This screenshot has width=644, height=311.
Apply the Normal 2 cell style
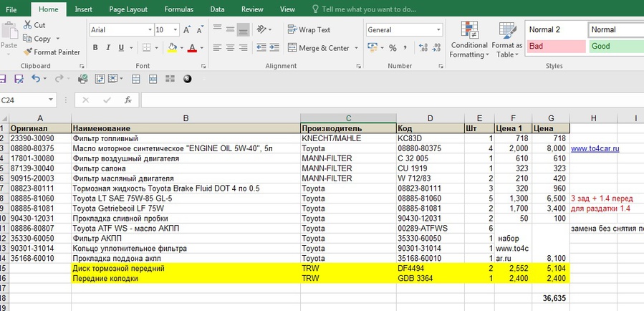click(556, 29)
